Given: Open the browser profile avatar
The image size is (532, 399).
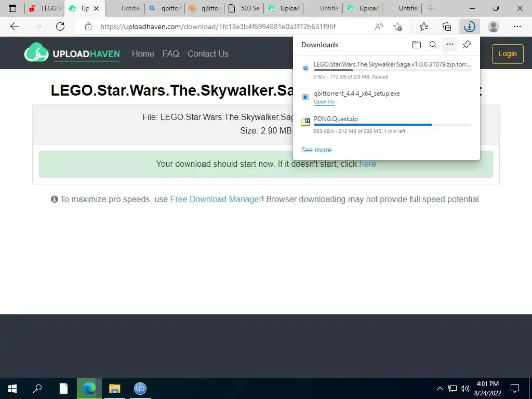Looking at the screenshot, I should pos(494,26).
